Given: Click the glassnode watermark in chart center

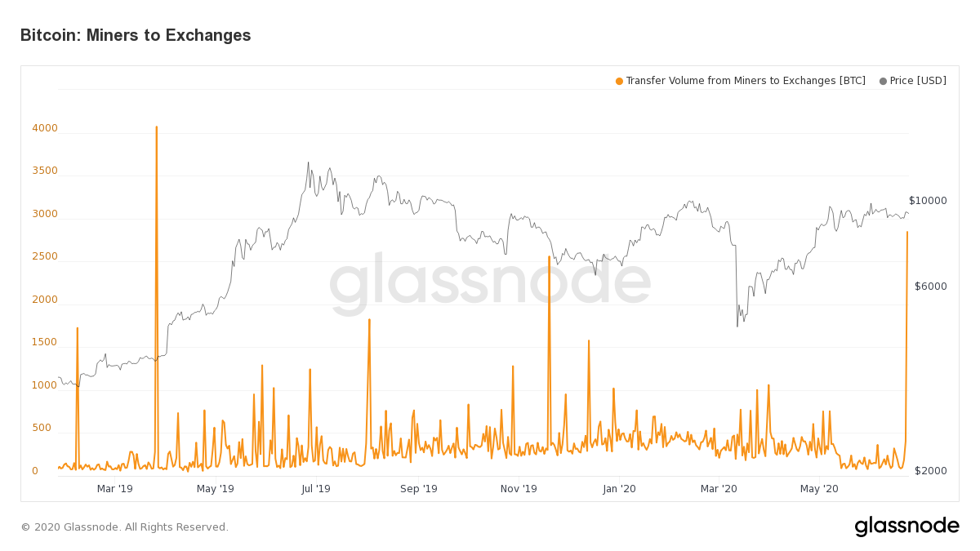Looking at the screenshot, I should [x=490, y=282].
